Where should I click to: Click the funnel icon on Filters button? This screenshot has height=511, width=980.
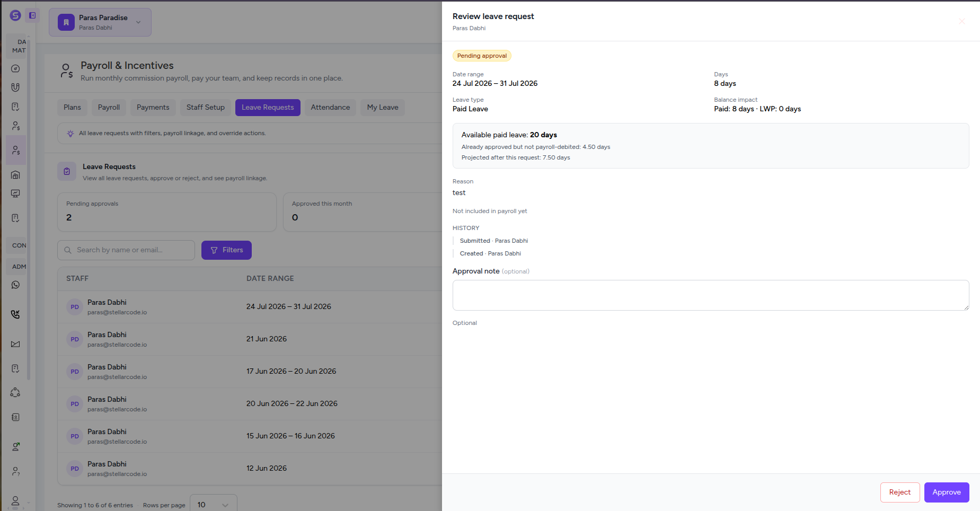click(214, 250)
